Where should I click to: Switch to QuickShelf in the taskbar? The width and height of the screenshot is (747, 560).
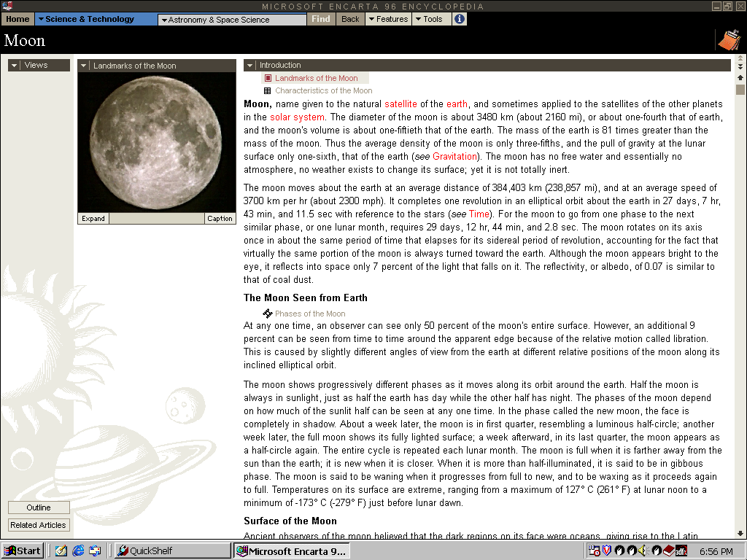pyautogui.click(x=173, y=551)
